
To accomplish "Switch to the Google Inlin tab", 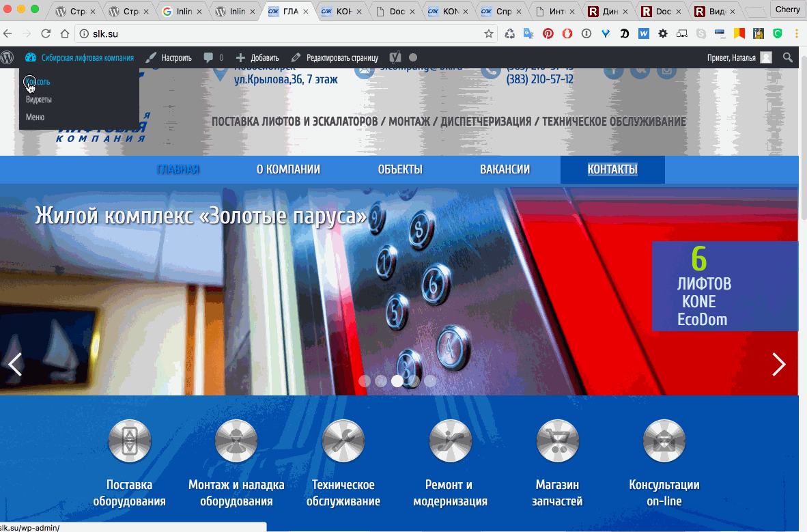I will [182, 11].
